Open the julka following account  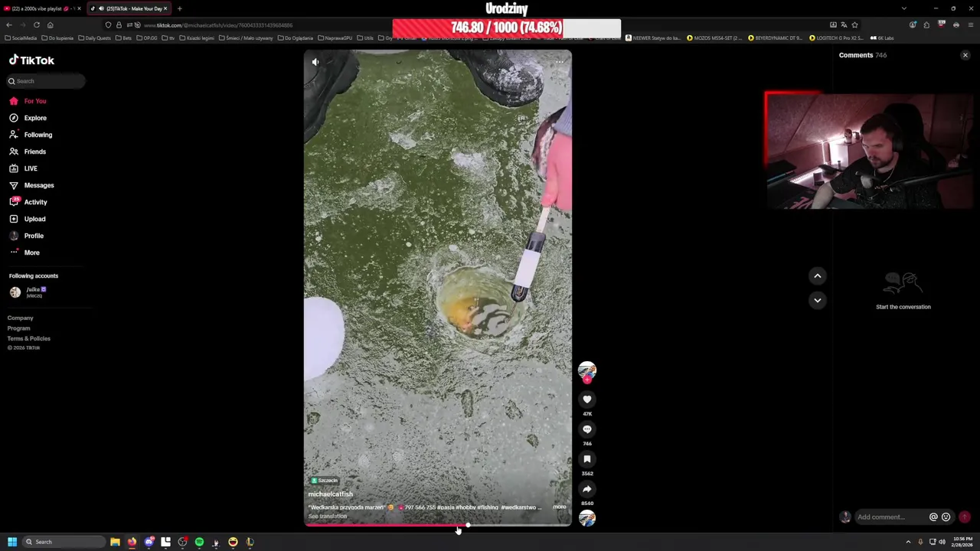point(28,292)
